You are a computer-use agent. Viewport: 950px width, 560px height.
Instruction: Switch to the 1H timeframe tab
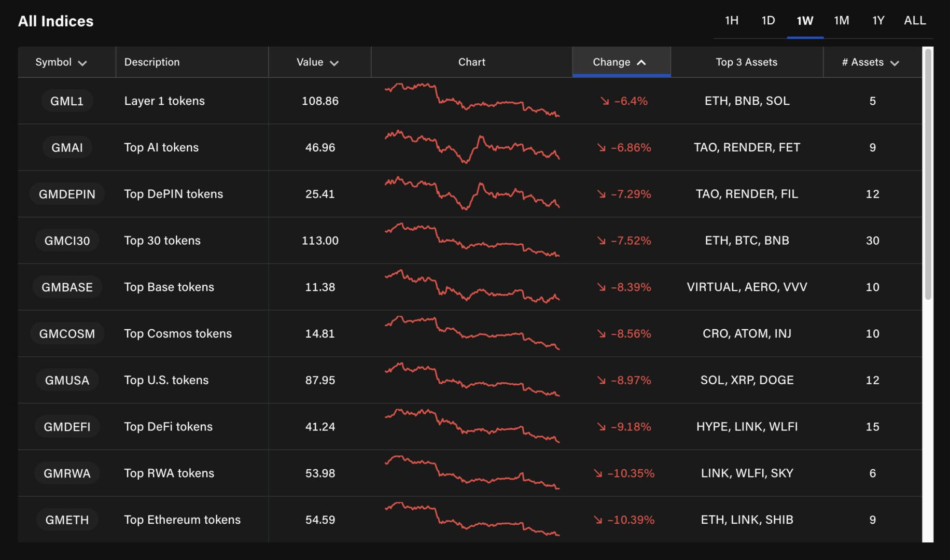point(731,21)
